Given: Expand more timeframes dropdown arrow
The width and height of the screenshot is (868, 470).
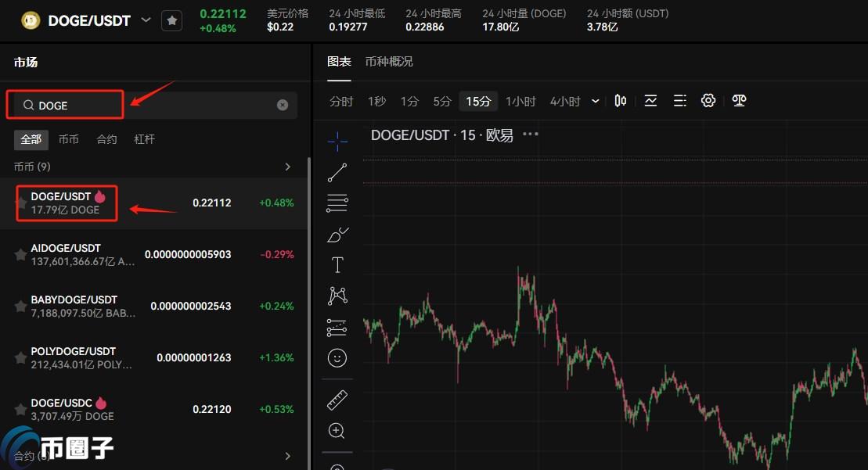Looking at the screenshot, I should point(595,101).
